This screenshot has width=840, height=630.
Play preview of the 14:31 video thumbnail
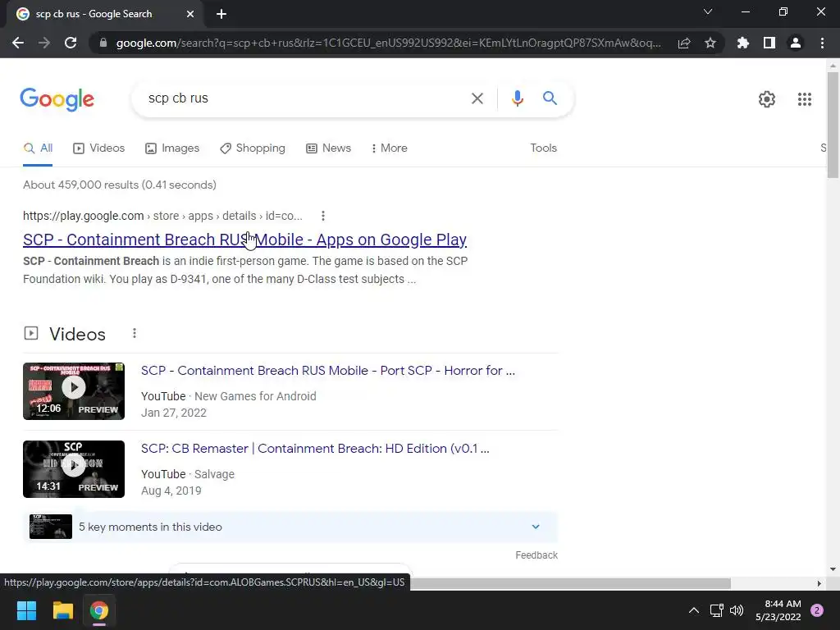(x=74, y=469)
